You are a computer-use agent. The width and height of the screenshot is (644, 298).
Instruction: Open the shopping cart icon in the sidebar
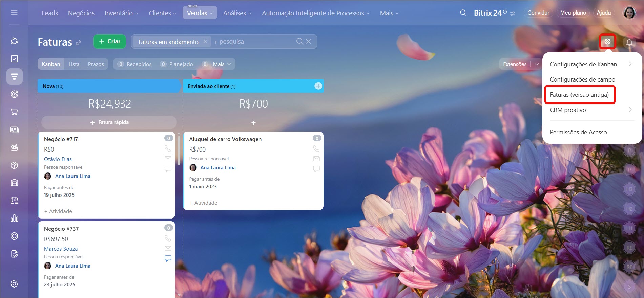pos(14,112)
